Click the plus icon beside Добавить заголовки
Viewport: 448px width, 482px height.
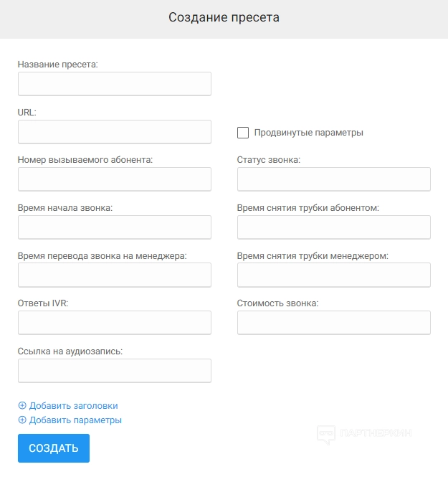[x=22, y=406]
